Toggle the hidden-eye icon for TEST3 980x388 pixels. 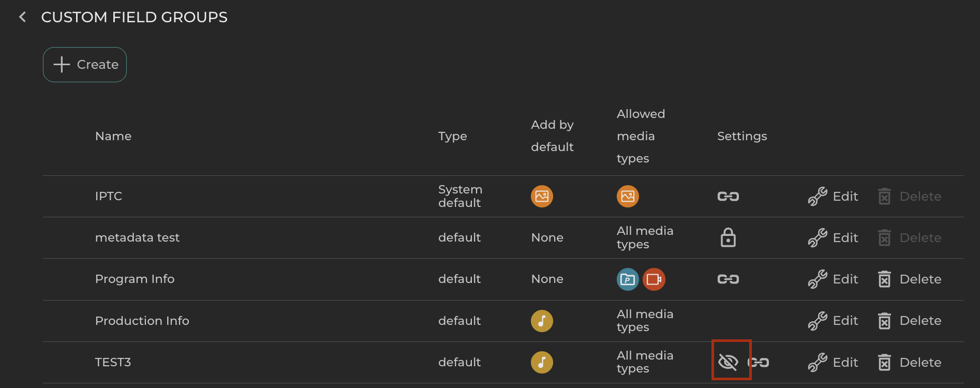[728, 362]
